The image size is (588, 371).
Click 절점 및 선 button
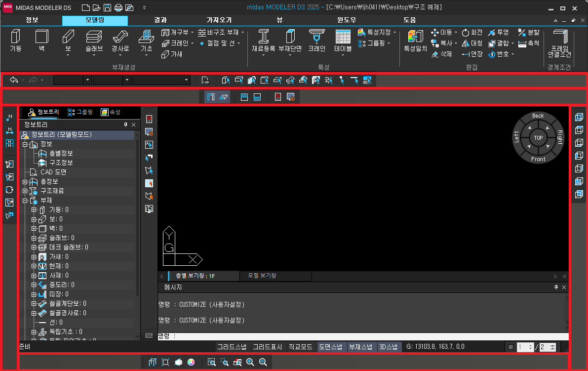(x=220, y=43)
